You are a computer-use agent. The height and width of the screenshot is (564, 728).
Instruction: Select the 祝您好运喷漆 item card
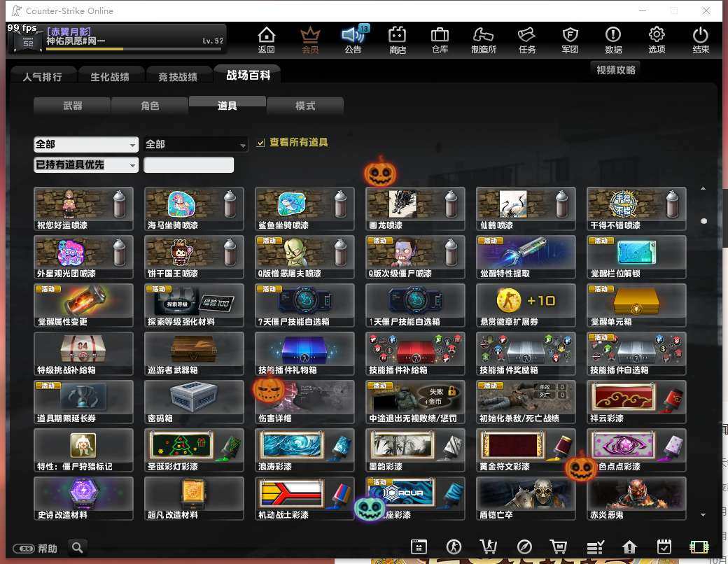[x=83, y=209]
